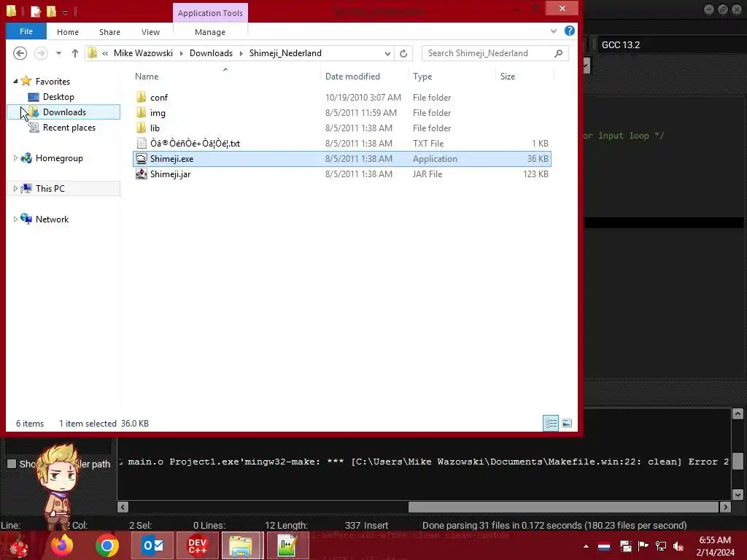Select the Shimeji.jar file icon
The height and width of the screenshot is (560, 747).
click(x=141, y=174)
